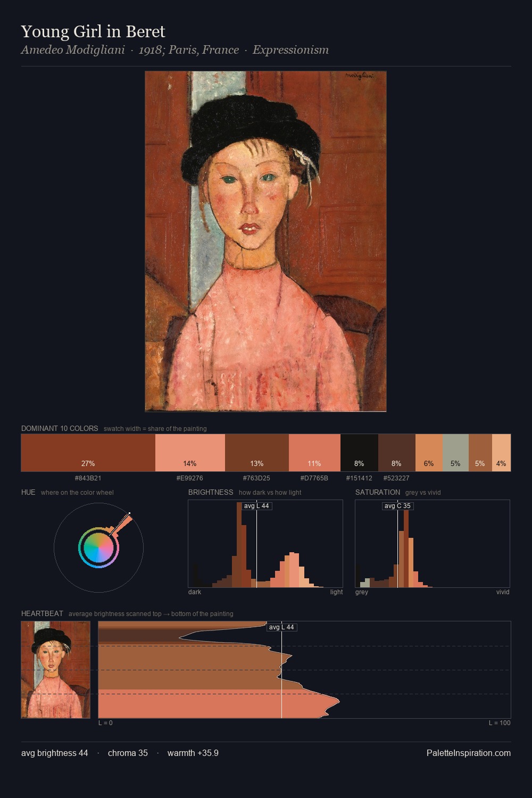The height and width of the screenshot is (798, 532).
Task: Click the 'SATURATION' section heading
Action: click(x=378, y=492)
